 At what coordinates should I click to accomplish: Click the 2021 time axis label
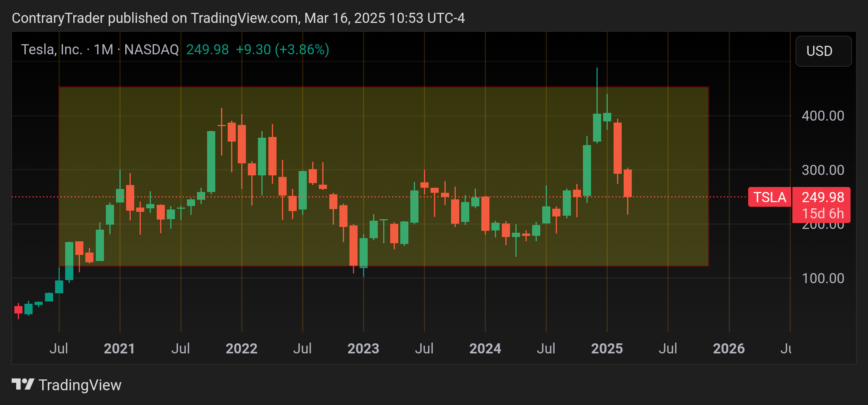119,348
